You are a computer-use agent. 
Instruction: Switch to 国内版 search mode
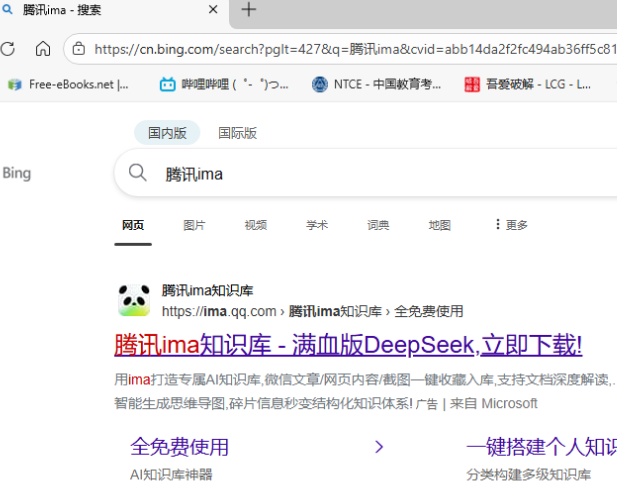167,133
